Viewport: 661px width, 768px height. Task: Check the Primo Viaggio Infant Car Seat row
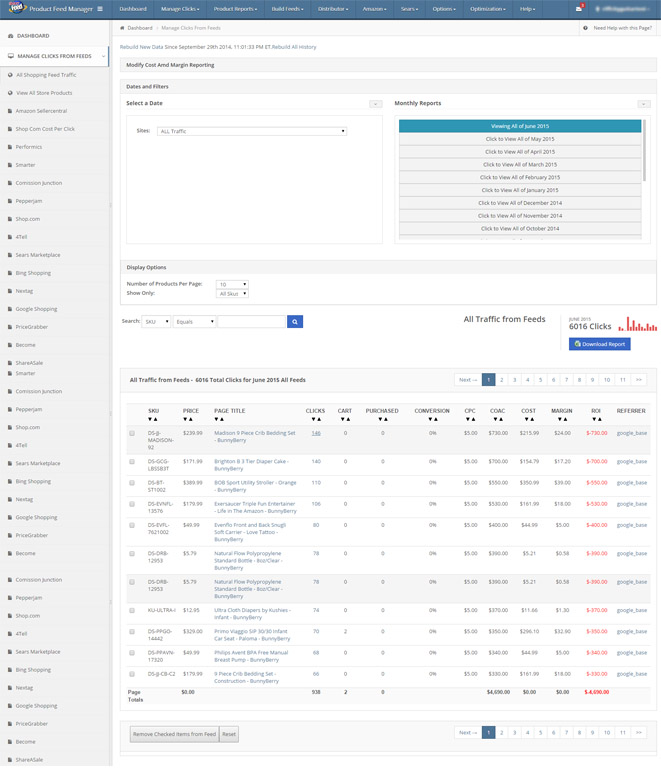point(132,632)
